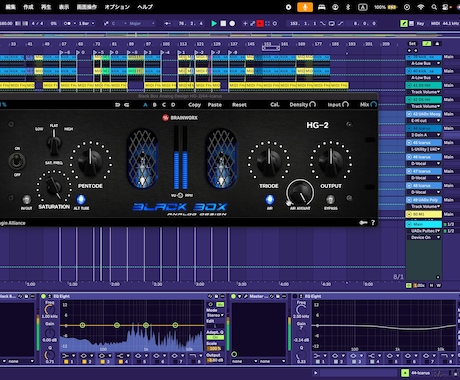This screenshot has height=380, width=460.
Task: Toggle Draw Mode pencil button
Action: tap(404, 23)
